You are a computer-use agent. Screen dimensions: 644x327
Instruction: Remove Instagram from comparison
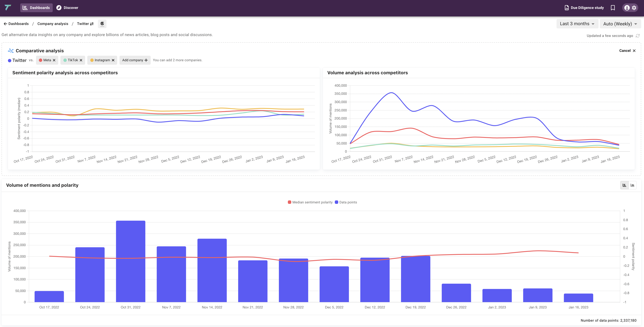[113, 60]
